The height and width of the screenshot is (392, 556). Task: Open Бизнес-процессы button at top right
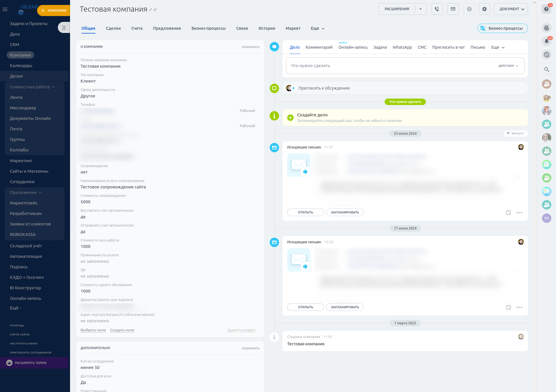click(x=503, y=28)
